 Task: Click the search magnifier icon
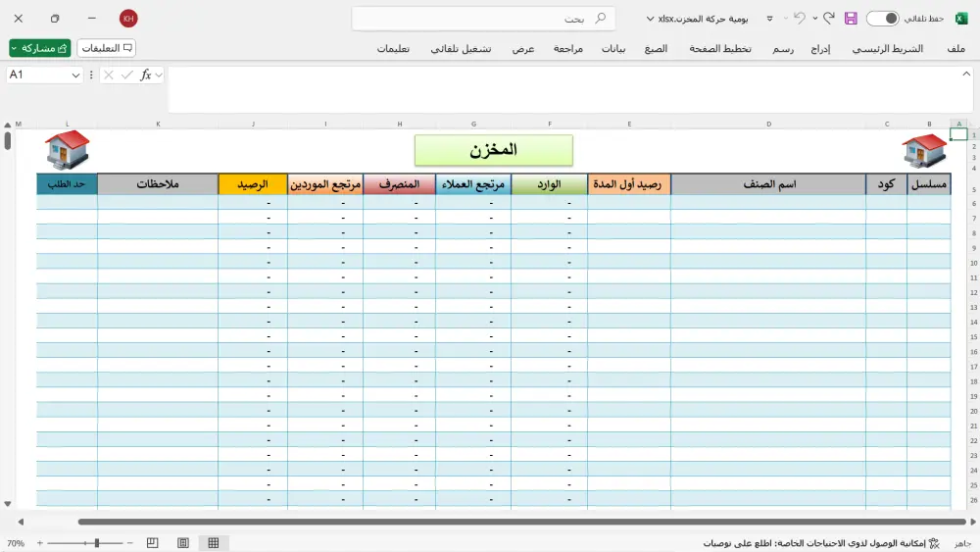[600, 18]
